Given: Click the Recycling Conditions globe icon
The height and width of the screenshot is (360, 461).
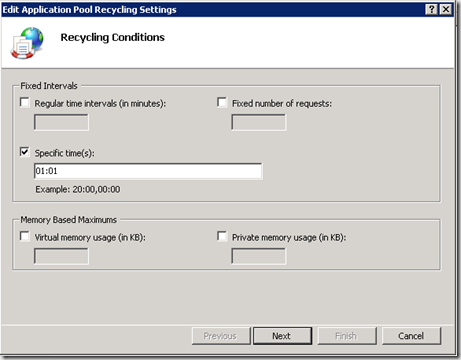Looking at the screenshot, I should [x=27, y=43].
